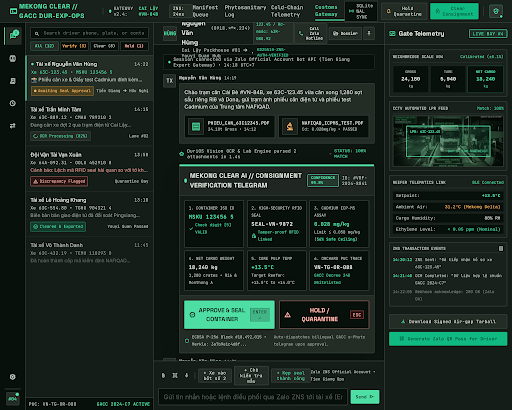
Task: Open the Manifest Queue tab
Action: (x=205, y=11)
